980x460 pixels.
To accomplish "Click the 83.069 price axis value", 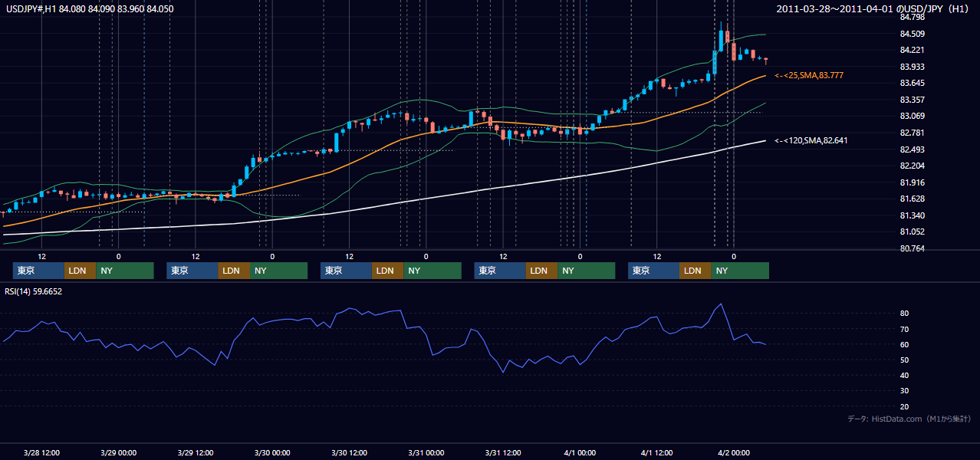I will tap(912, 116).
